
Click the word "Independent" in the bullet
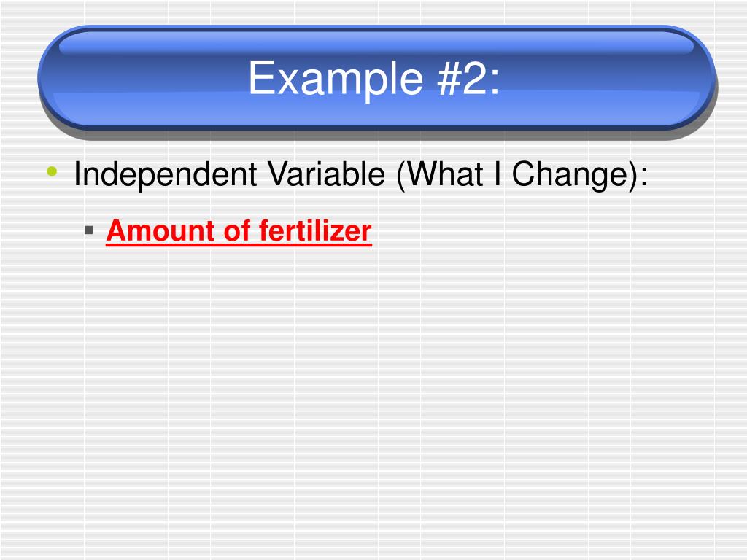click(x=166, y=174)
